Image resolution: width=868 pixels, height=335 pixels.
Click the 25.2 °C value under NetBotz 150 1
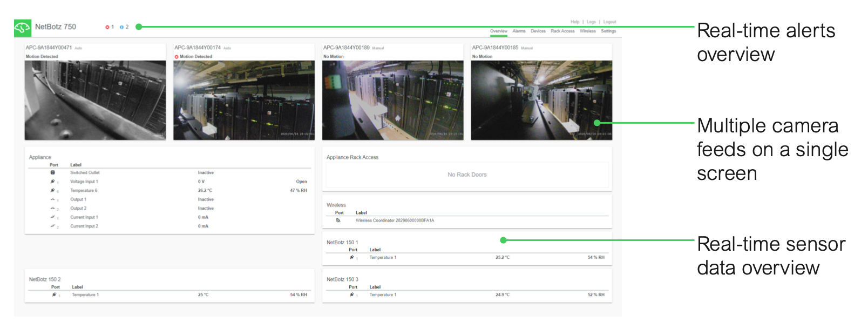click(503, 258)
